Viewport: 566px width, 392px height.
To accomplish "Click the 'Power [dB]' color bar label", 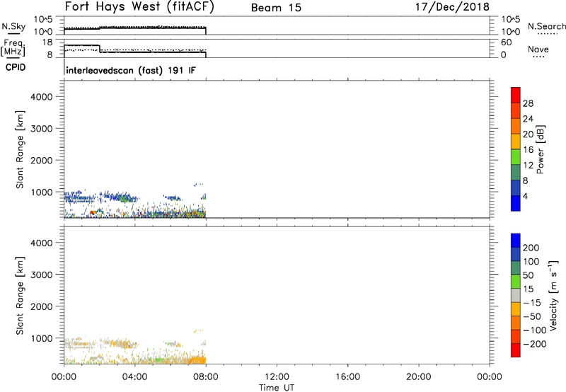I will tap(541, 149).
